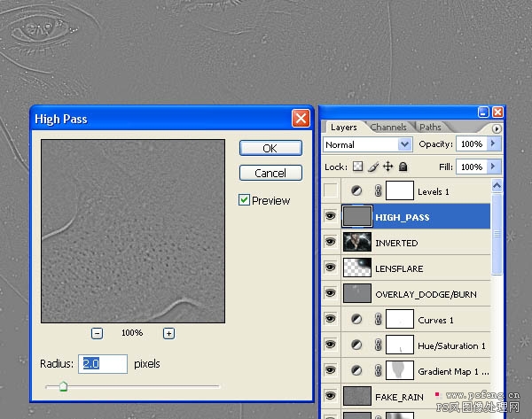The height and width of the screenshot is (419, 532).
Task: Hide the Curves 1 layer
Action: click(331, 319)
